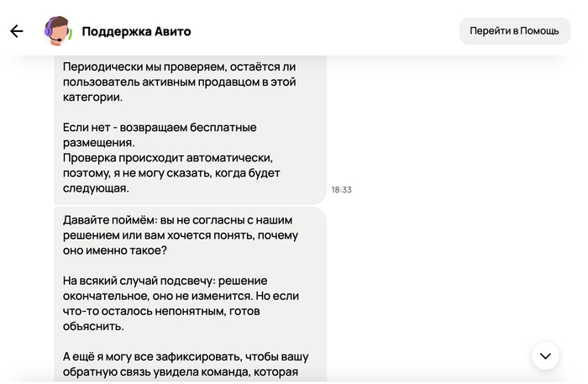The width and height of the screenshot is (588, 384).
Task: Go back using the left arrow
Action: pos(17,31)
